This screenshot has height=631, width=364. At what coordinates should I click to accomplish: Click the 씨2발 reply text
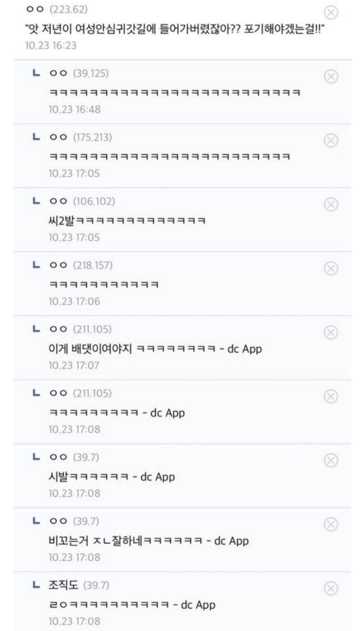click(x=127, y=221)
